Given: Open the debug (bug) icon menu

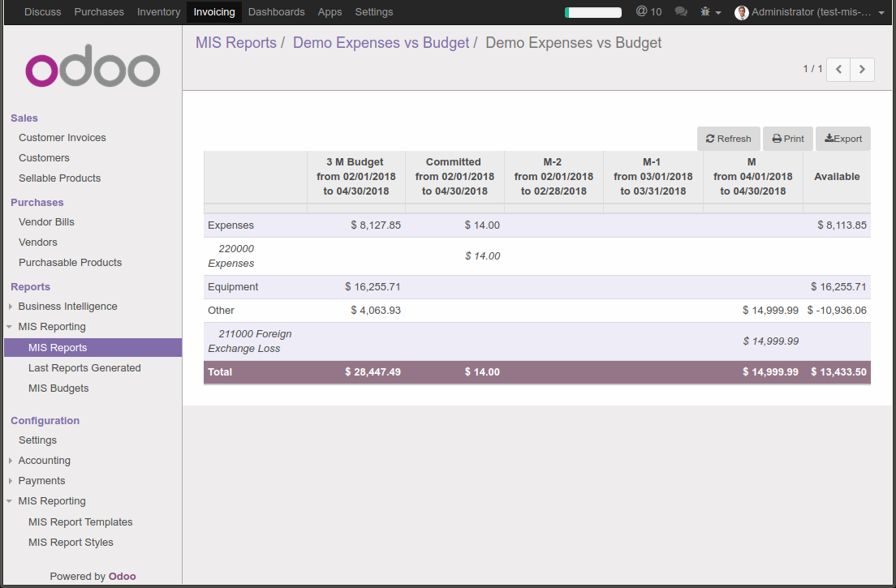Looking at the screenshot, I should (707, 11).
